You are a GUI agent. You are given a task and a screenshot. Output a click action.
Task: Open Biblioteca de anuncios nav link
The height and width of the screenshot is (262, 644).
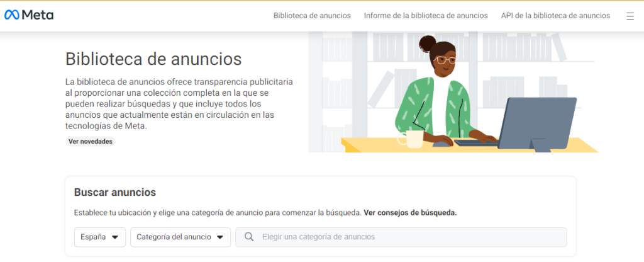pyautogui.click(x=312, y=16)
